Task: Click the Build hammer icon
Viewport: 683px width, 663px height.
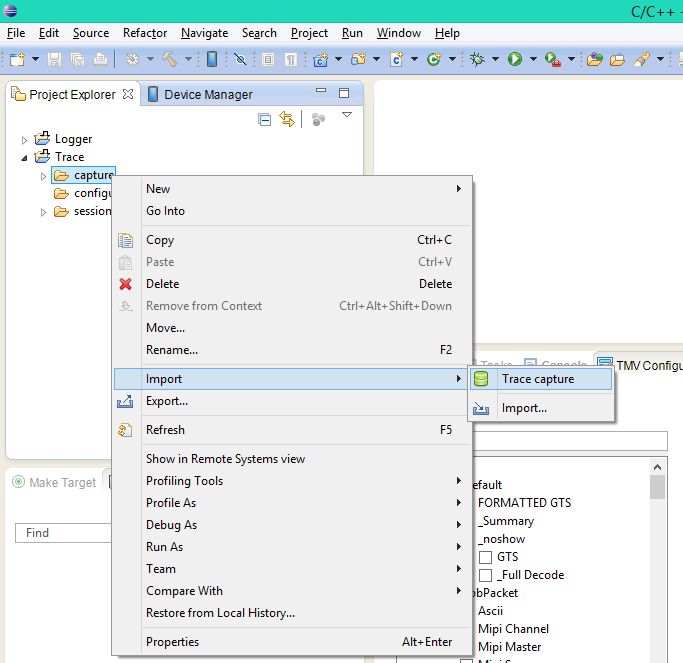Action: (170, 60)
